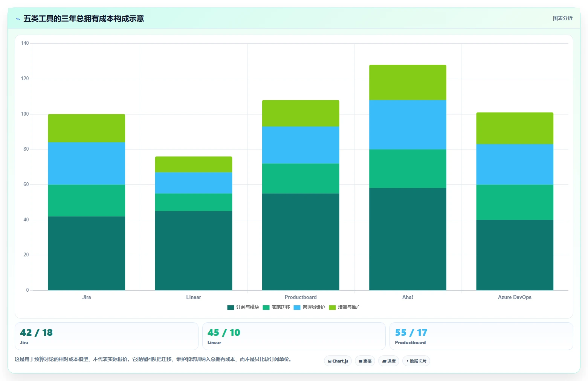This screenshot has height=381, width=588.
Task: Click Jira's green 实施迁移 bar segment
Action: 87,201
